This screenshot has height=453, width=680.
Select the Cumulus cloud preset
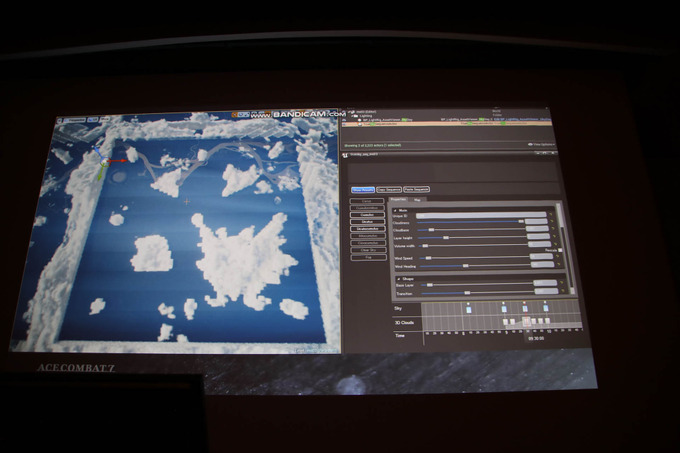tap(367, 215)
